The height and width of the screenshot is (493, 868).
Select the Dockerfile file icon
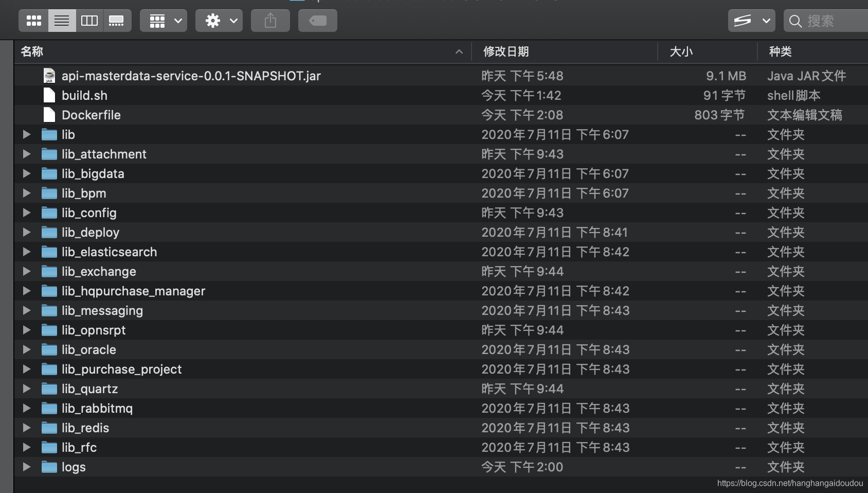tap(49, 115)
